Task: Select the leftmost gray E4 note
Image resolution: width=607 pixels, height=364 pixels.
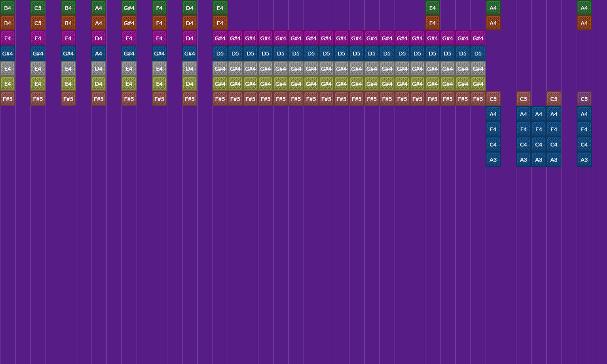Action: (x=8, y=68)
